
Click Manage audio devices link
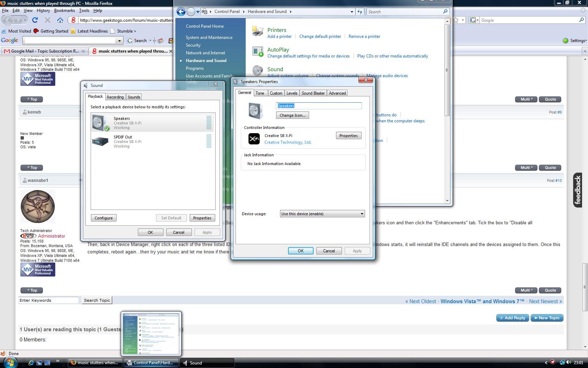pos(387,76)
